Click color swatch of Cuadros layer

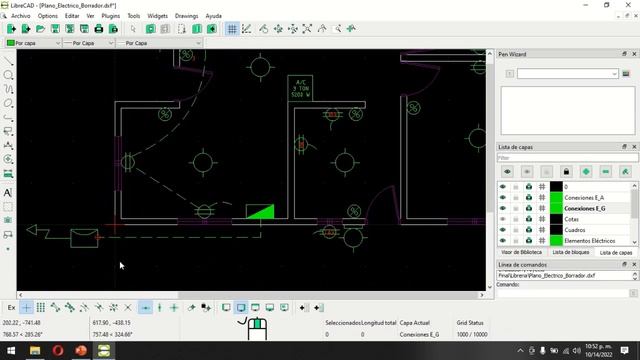click(x=556, y=230)
